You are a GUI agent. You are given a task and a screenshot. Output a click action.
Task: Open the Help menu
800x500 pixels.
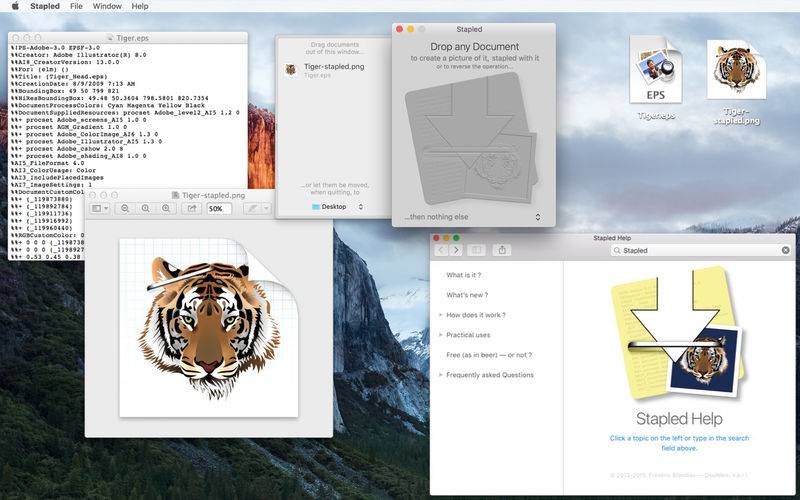(x=140, y=6)
